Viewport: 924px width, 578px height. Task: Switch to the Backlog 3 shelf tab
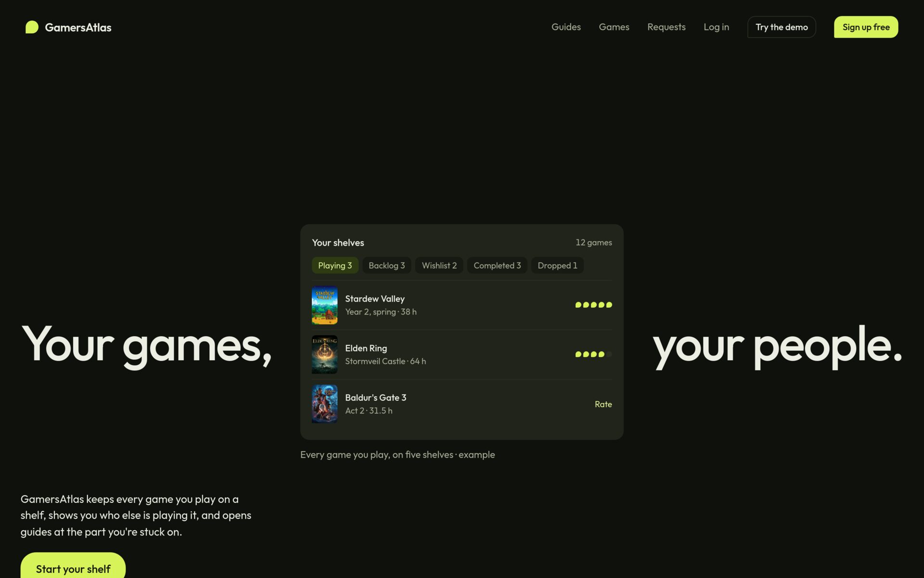coord(386,265)
